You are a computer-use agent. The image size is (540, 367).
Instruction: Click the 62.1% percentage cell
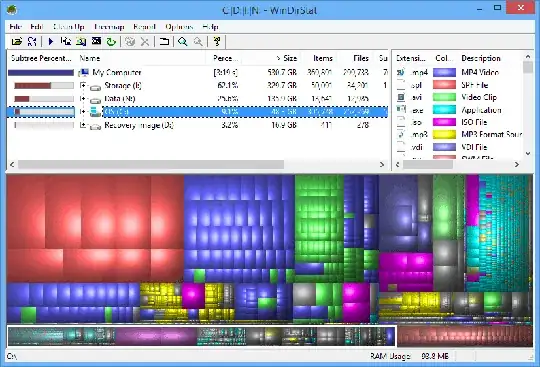click(228, 85)
